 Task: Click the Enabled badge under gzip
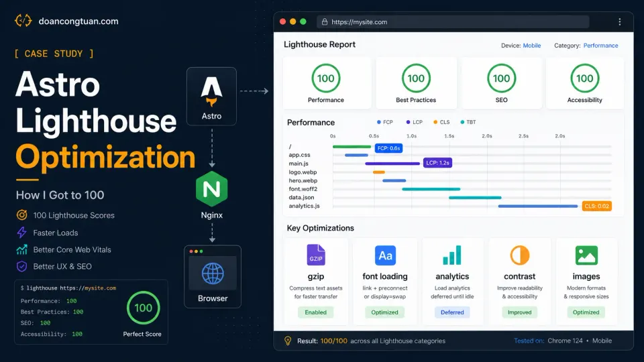316,312
